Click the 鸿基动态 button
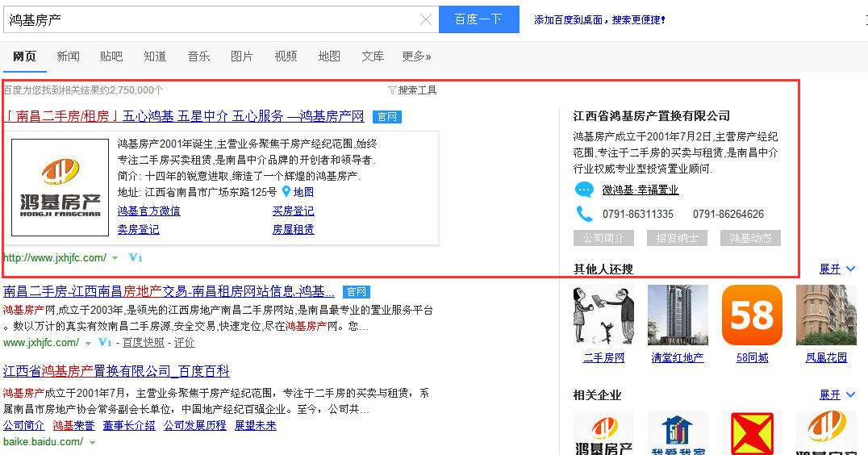Image resolution: width=868 pixels, height=455 pixels. [x=751, y=238]
